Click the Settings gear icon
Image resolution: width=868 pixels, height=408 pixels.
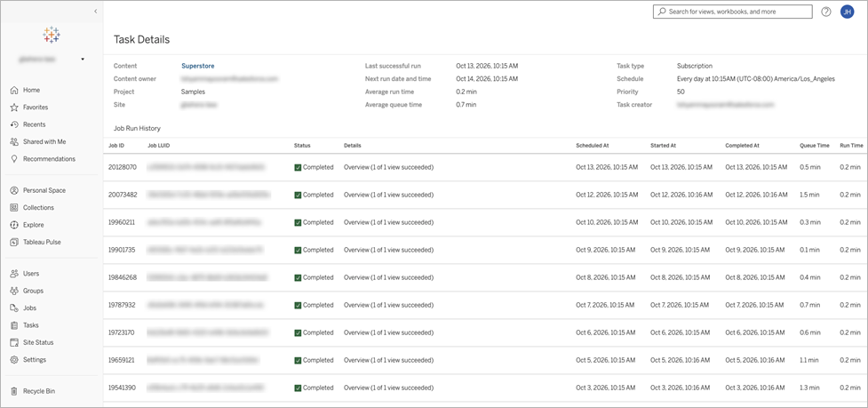14,360
